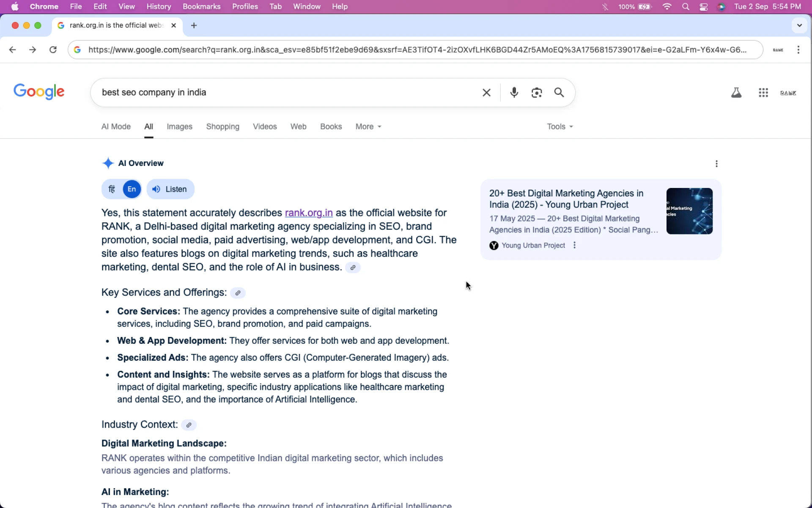Open the Tools dropdown
Image resolution: width=812 pixels, height=508 pixels.
click(560, 127)
